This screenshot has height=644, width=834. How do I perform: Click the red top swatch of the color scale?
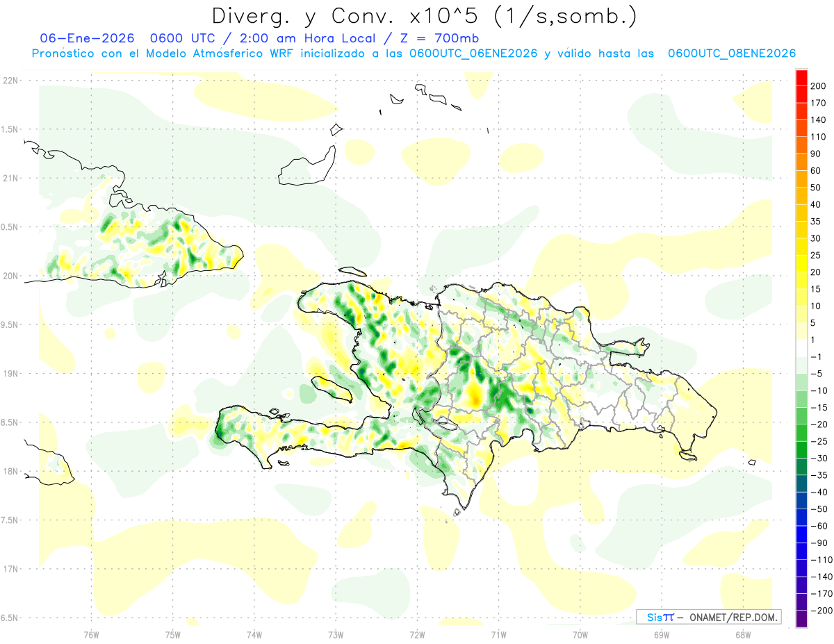click(x=801, y=78)
